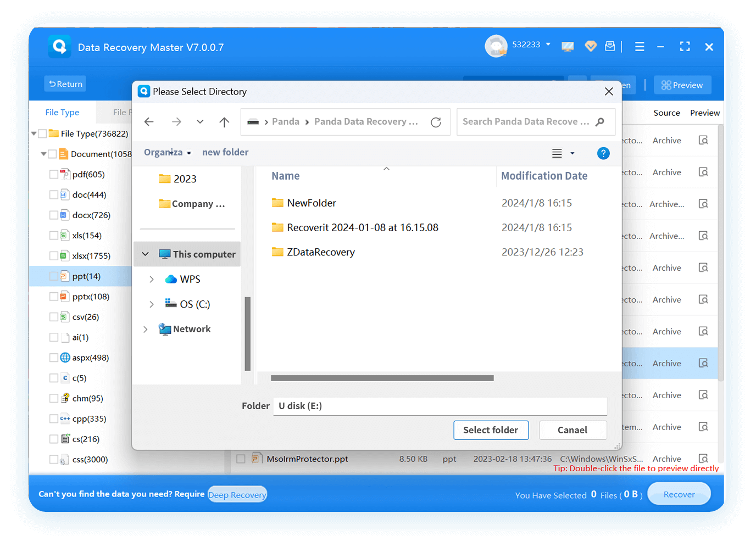Click the Folder path input field

click(440, 406)
